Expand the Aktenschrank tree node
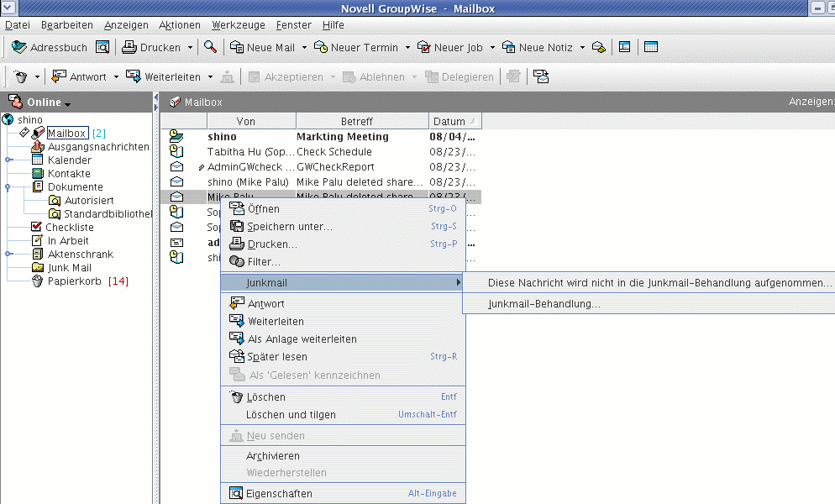The image size is (835, 504). pos(8,255)
